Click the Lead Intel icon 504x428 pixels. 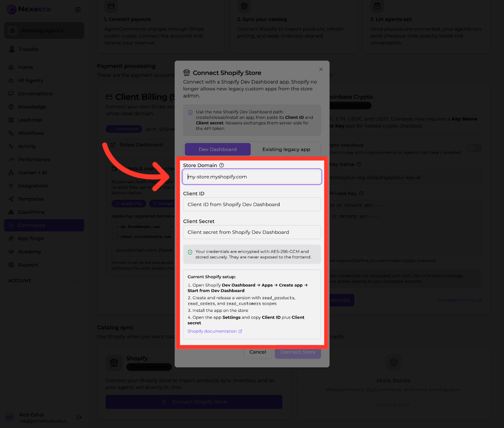tap(11, 120)
